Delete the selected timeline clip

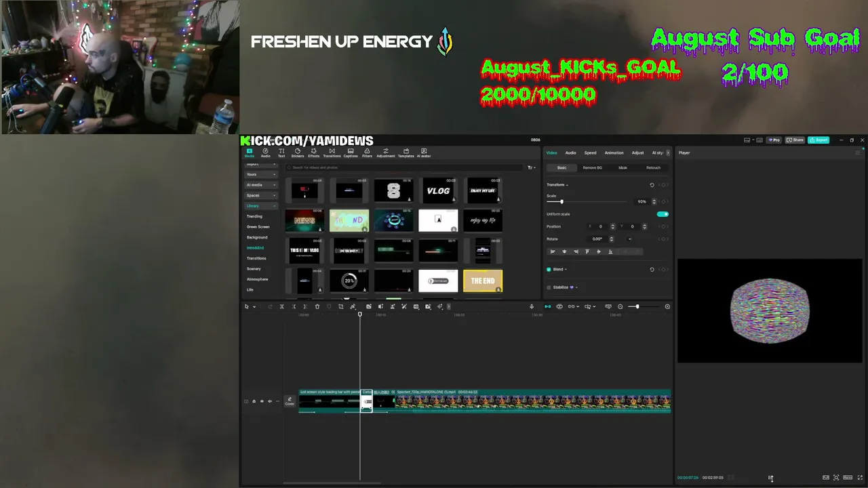[x=317, y=307]
